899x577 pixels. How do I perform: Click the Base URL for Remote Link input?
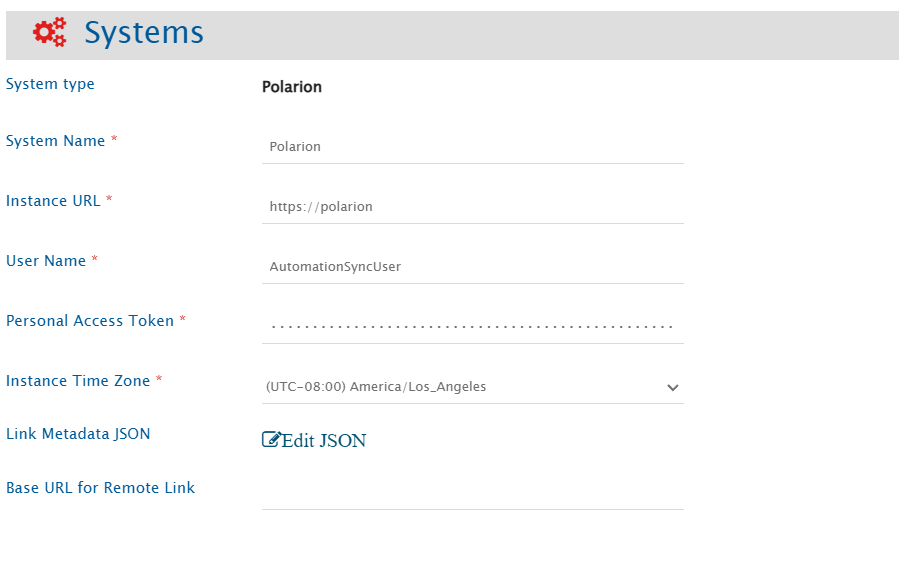pyautogui.click(x=472, y=494)
